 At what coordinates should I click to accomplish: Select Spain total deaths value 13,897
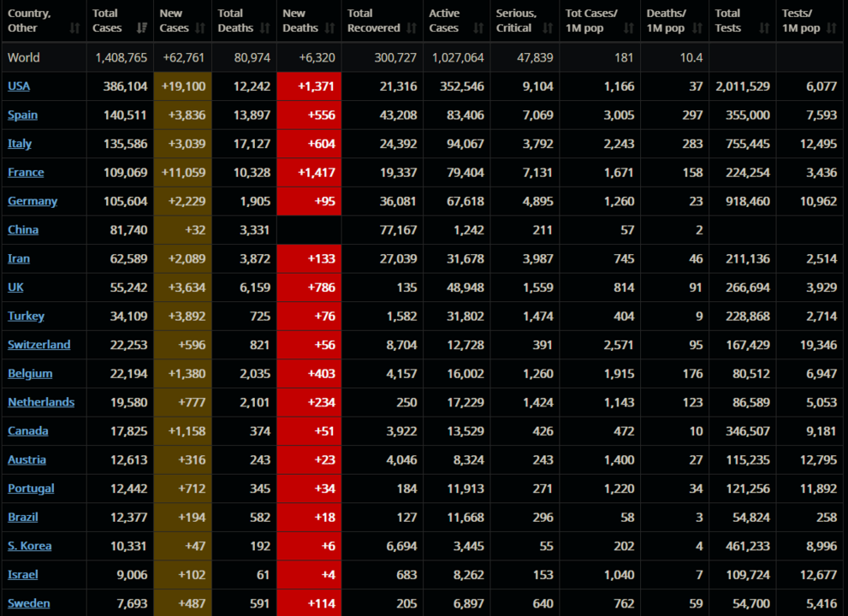[252, 115]
